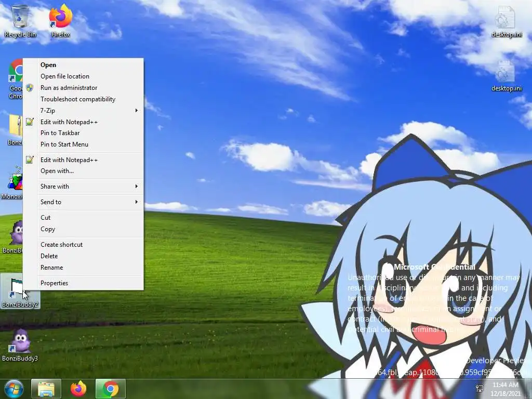
Task: Open Properties from the context menu
Action: 83,283
